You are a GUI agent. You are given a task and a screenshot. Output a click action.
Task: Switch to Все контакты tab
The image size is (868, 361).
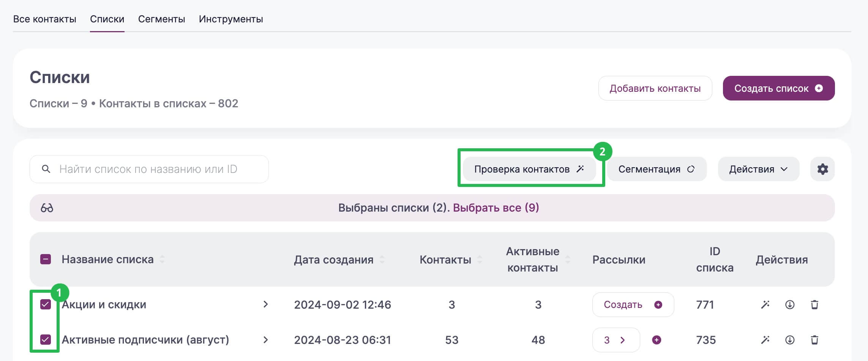(x=45, y=19)
